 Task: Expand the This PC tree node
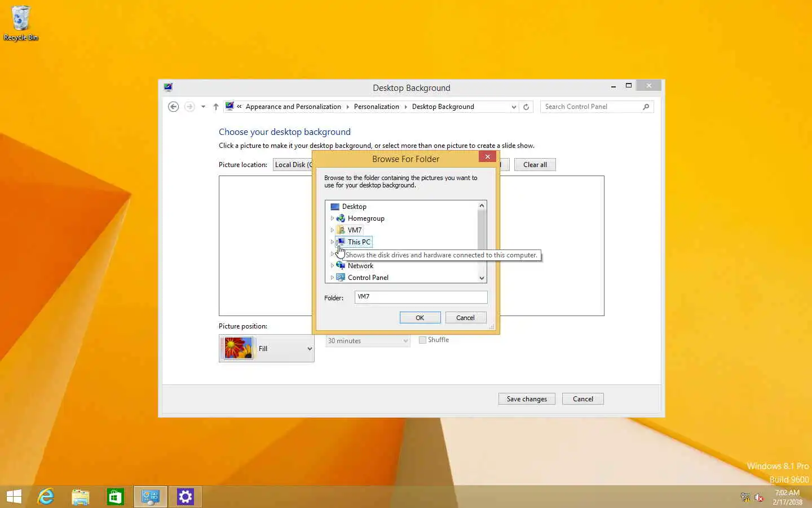(x=332, y=242)
